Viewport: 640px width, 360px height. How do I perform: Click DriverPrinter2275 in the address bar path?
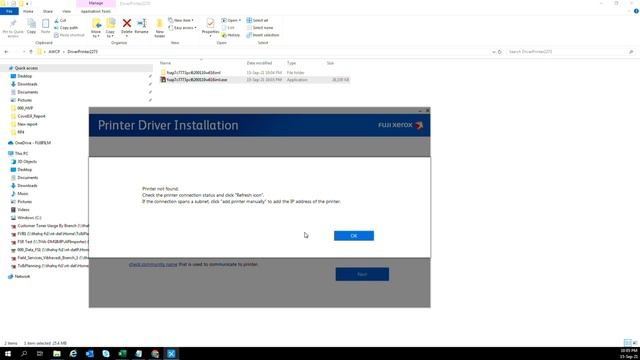(x=82, y=52)
